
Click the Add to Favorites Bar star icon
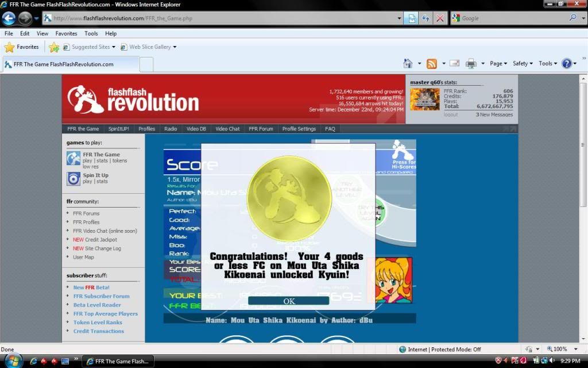(x=54, y=47)
